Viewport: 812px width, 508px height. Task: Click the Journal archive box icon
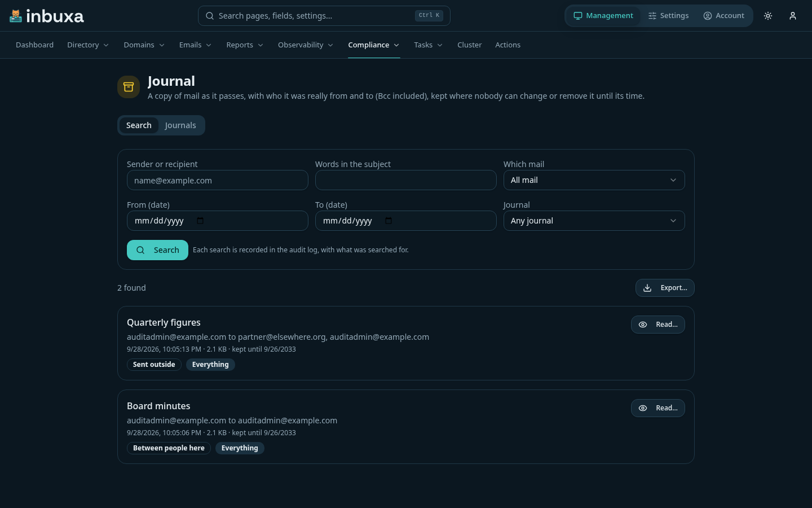[x=129, y=87]
